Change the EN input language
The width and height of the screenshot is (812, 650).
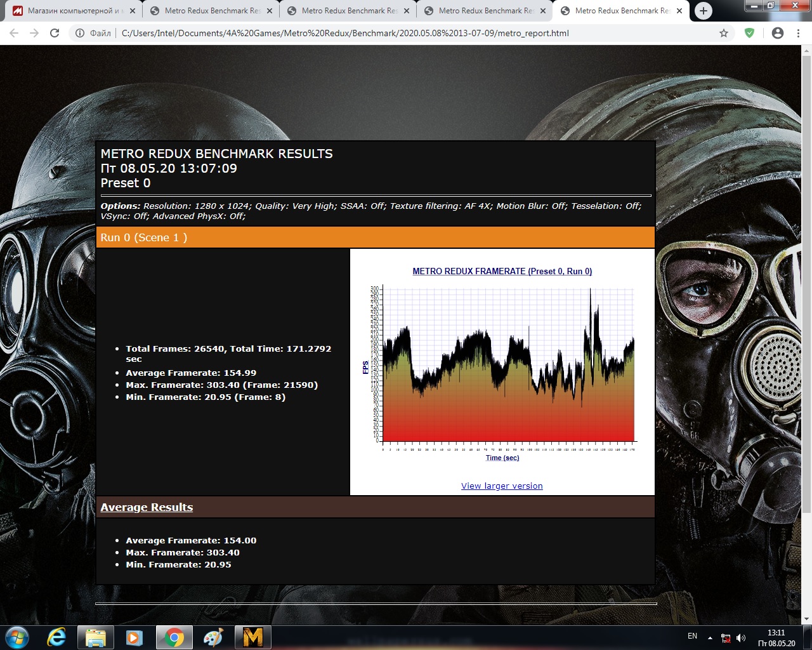[x=692, y=636]
